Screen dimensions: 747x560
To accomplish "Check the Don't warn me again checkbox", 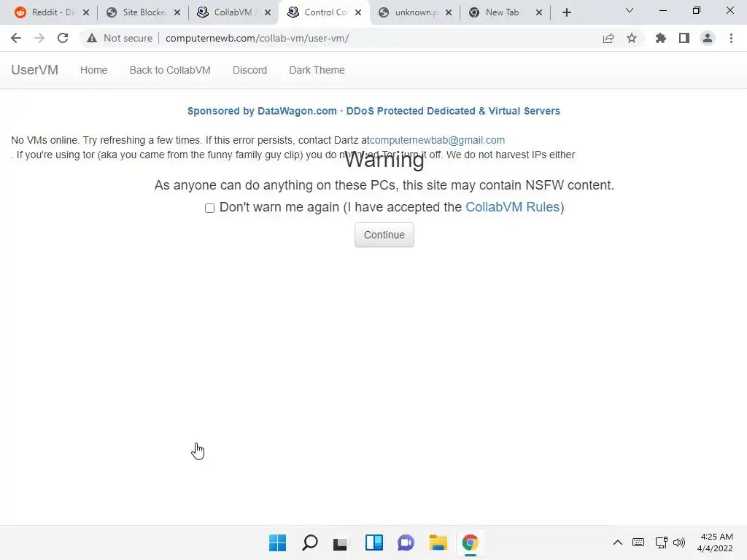I will [x=209, y=208].
